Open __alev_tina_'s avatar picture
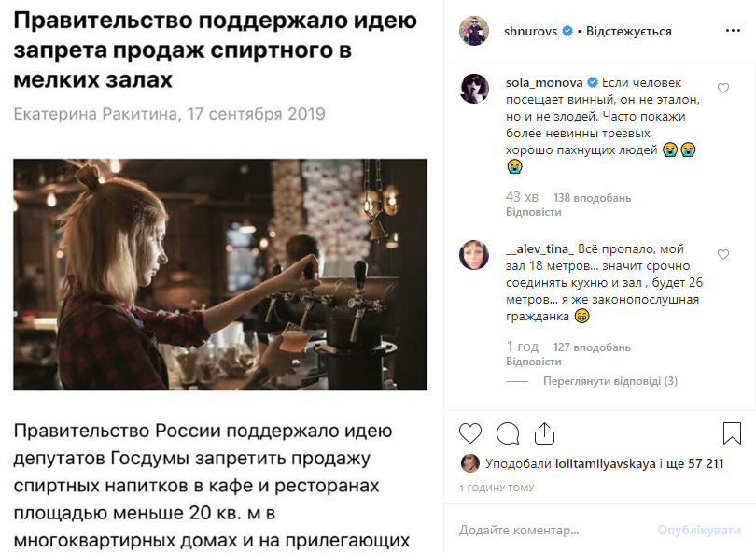 coord(474,255)
